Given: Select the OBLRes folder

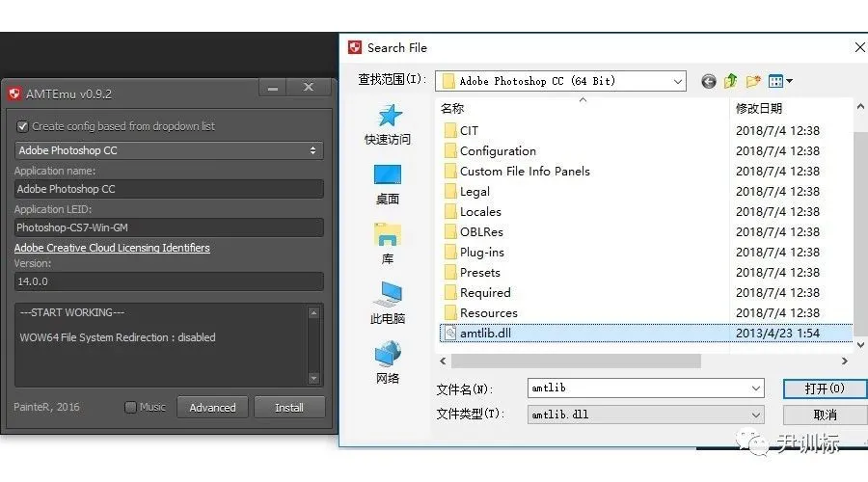Looking at the screenshot, I should point(481,232).
